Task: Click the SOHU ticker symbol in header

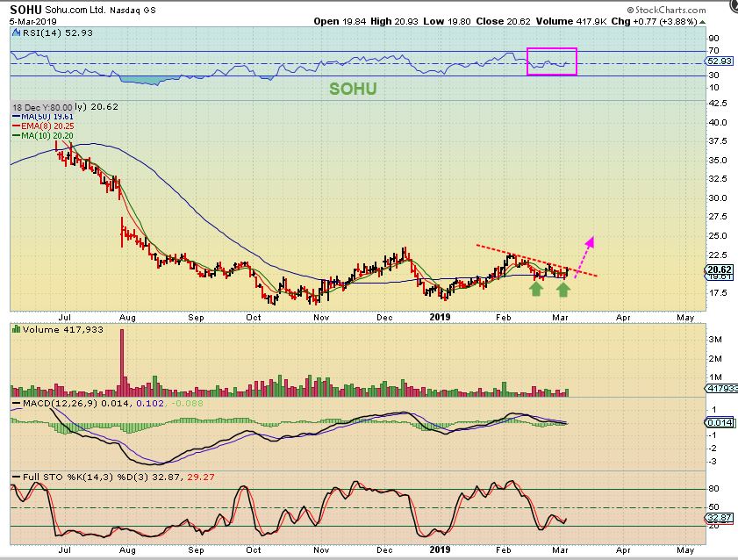Action: 25,10
